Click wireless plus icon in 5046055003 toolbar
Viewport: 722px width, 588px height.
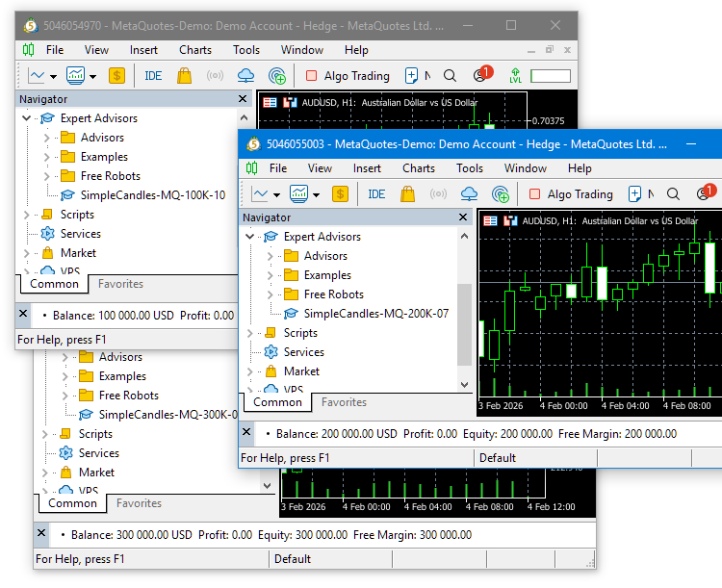pos(501,193)
